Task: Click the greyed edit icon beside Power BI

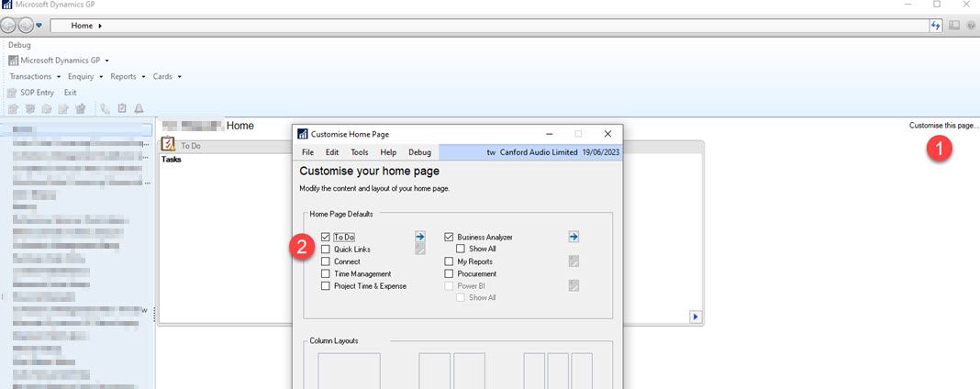Action: coord(574,285)
